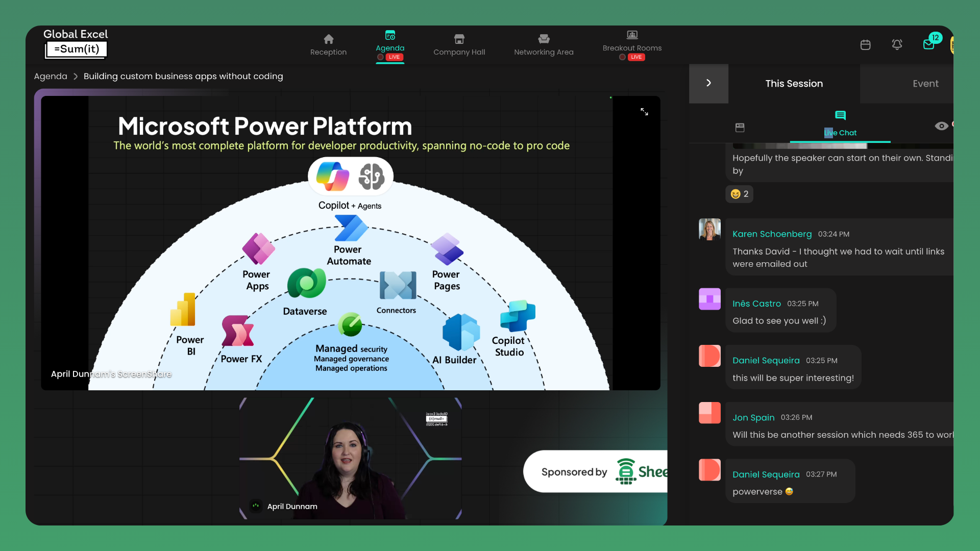Collapse the side panel with chevron arrow
980x551 pixels.
point(708,83)
